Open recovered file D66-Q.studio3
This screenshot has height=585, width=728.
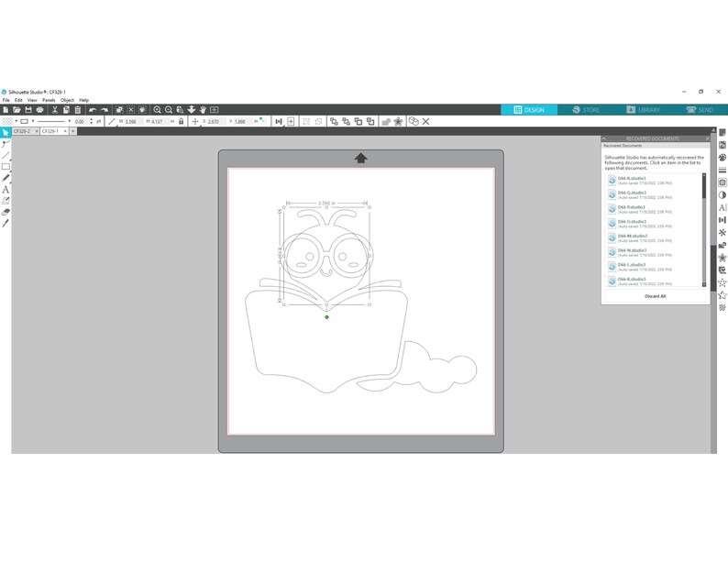pos(654,194)
